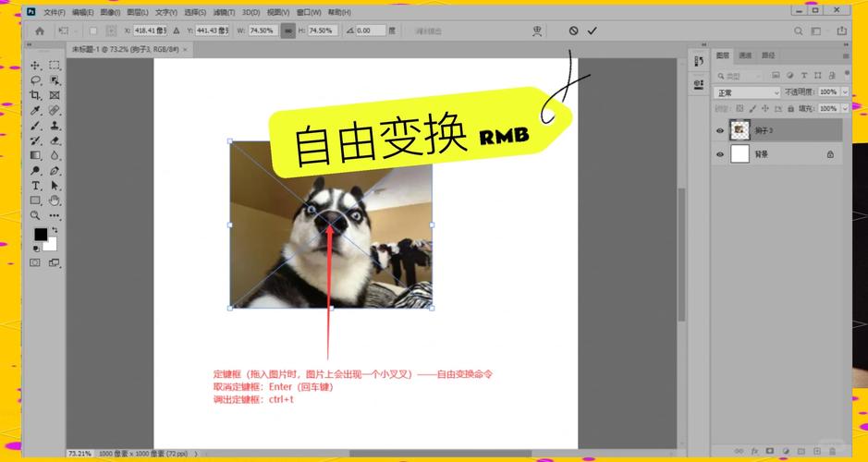This screenshot has height=462, width=868.
Task: Click the foreground black color swatch
Action: [41, 235]
